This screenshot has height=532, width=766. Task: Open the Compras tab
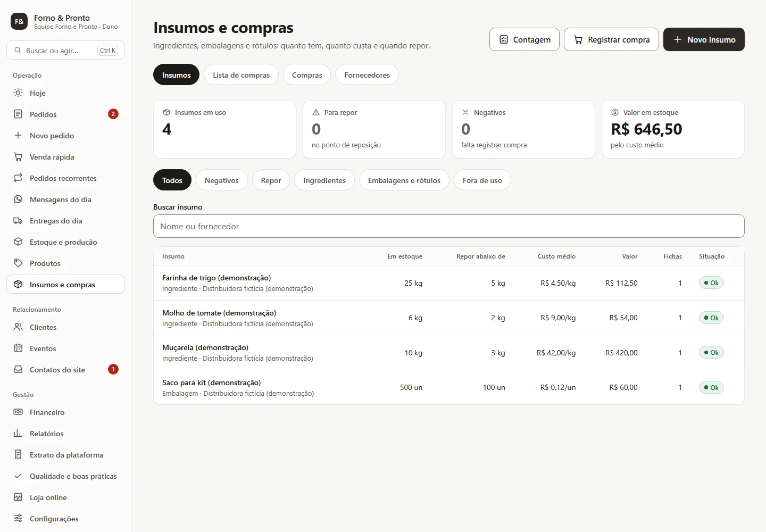307,75
